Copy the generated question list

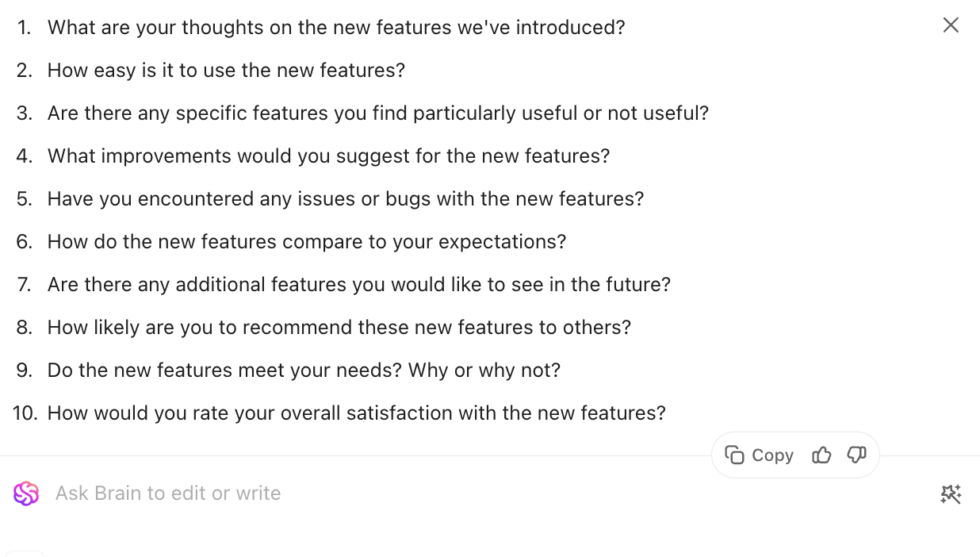click(760, 455)
